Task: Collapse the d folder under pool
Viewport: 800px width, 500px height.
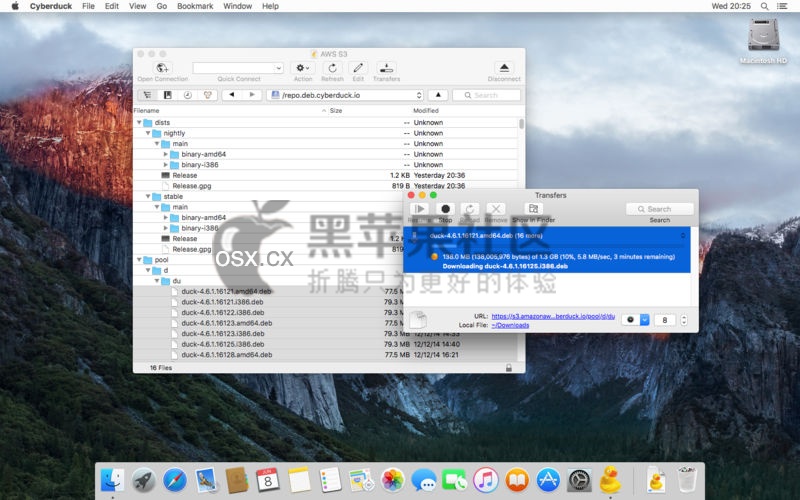Action: coord(148,270)
